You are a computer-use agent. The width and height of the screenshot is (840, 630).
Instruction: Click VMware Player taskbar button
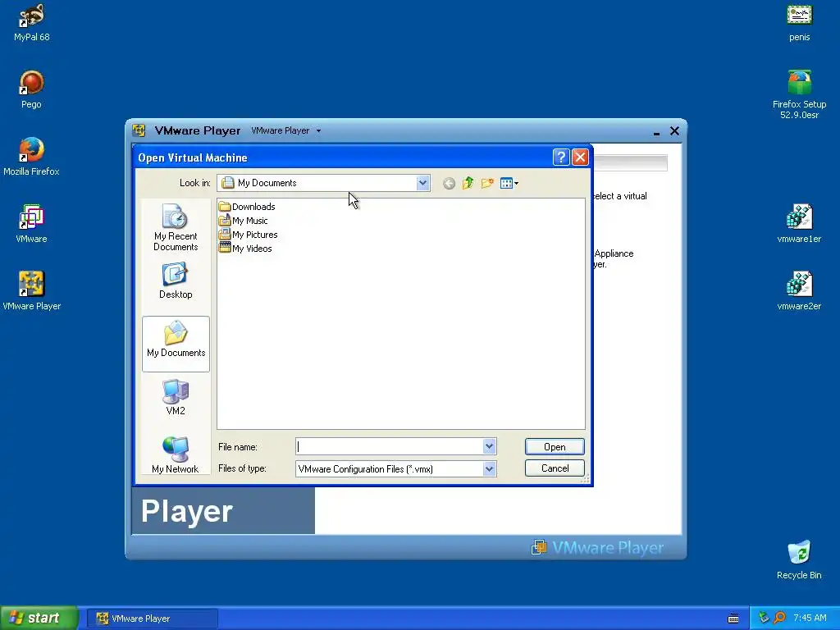pyautogui.click(x=152, y=619)
